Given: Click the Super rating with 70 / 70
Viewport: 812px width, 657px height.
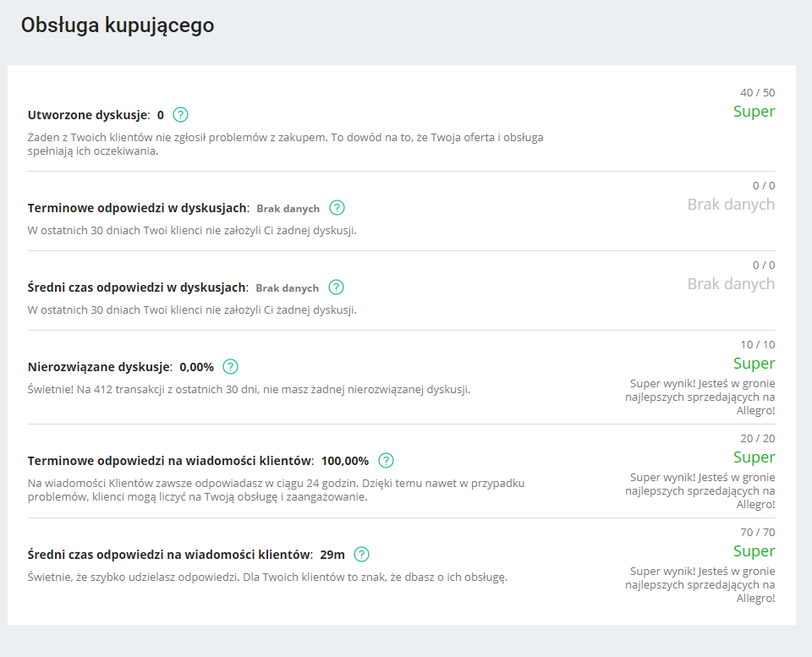Looking at the screenshot, I should click(x=754, y=550).
